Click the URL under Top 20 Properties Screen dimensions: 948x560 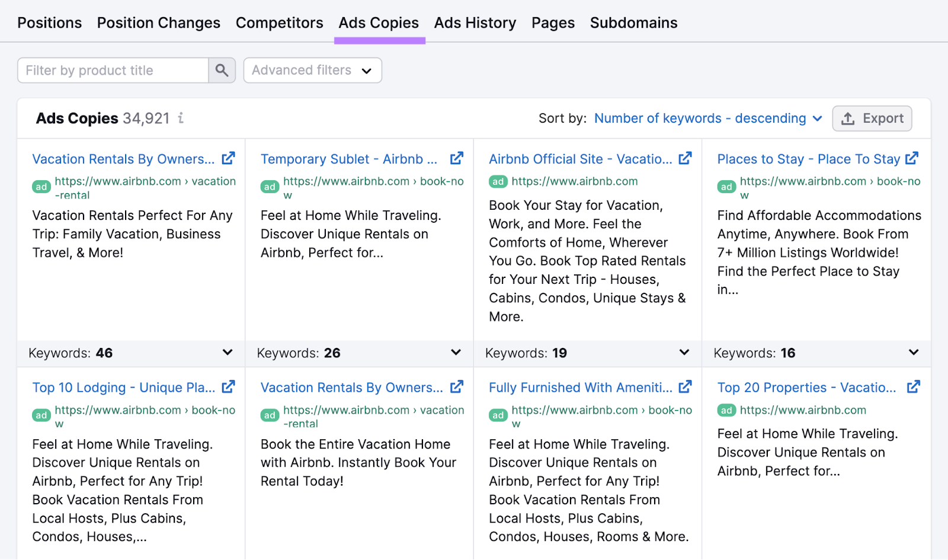click(x=803, y=410)
